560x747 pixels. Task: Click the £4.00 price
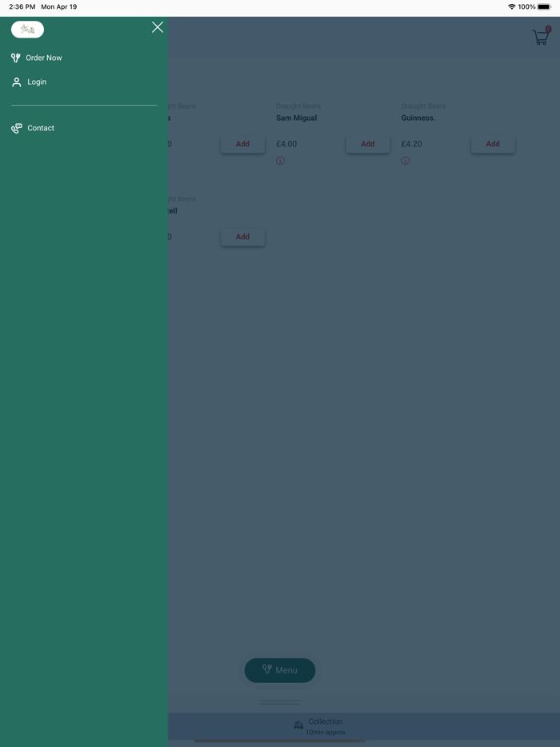point(286,144)
